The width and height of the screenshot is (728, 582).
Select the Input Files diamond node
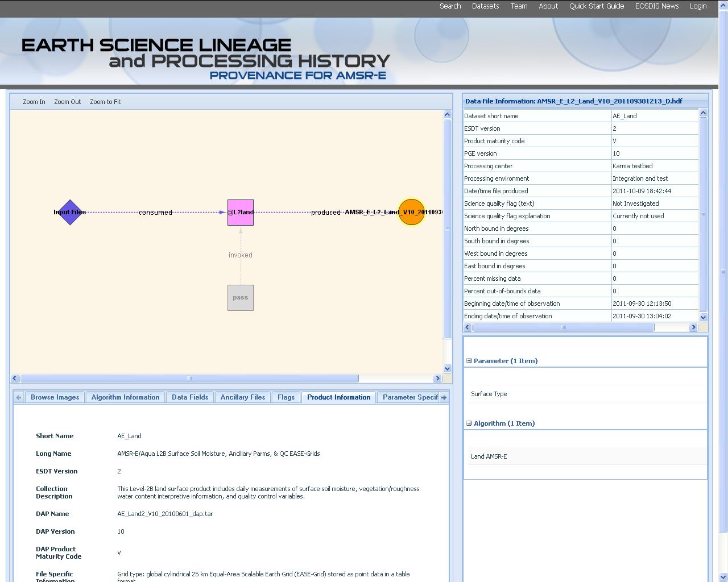pos(70,212)
